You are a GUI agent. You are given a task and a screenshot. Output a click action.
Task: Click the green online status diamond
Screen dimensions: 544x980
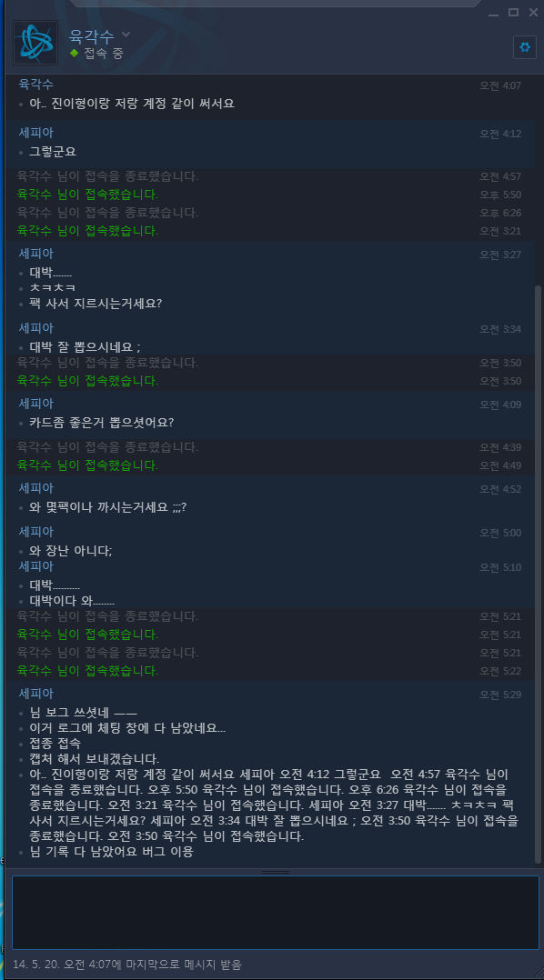pyautogui.click(x=75, y=54)
